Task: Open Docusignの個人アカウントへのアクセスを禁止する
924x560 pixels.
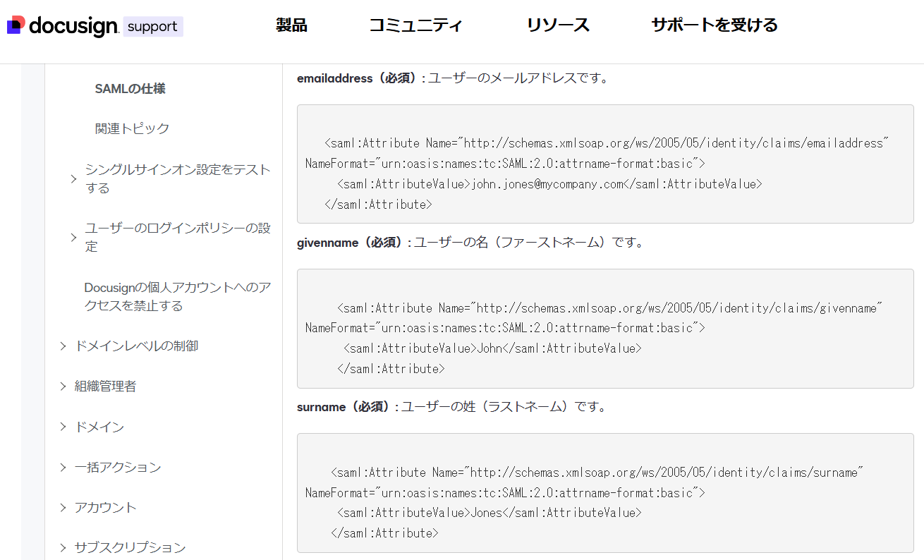Action: 178,297
